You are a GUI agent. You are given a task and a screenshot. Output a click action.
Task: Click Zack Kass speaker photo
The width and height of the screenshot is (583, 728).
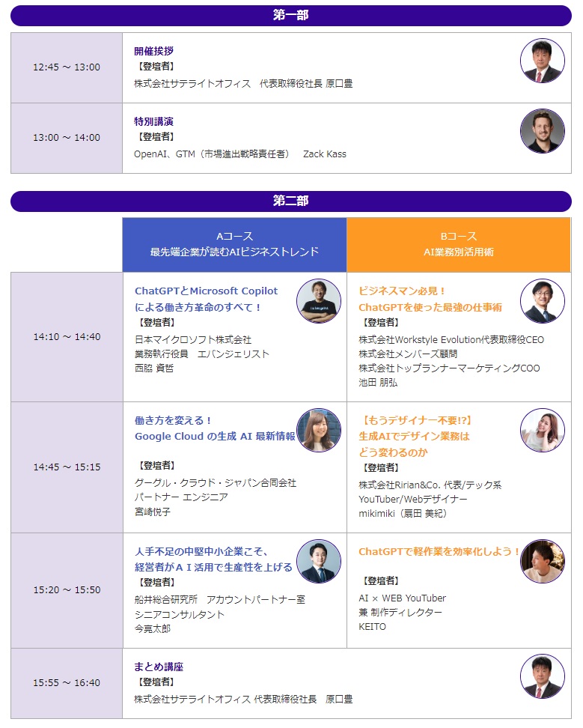[542, 131]
